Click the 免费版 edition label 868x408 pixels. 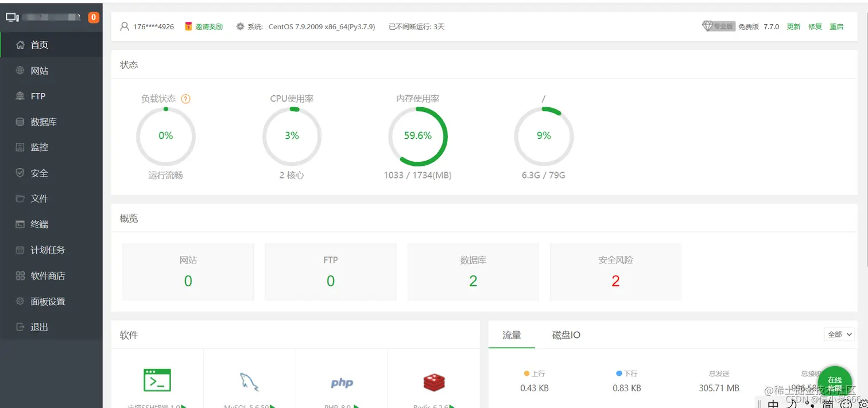coord(749,27)
